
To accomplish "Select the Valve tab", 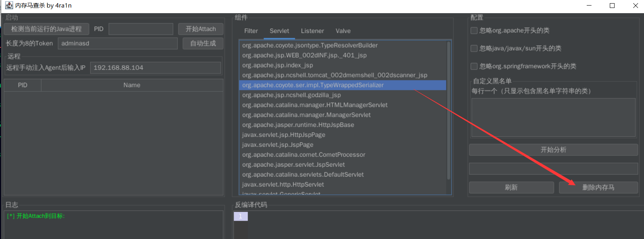I will pos(343,31).
